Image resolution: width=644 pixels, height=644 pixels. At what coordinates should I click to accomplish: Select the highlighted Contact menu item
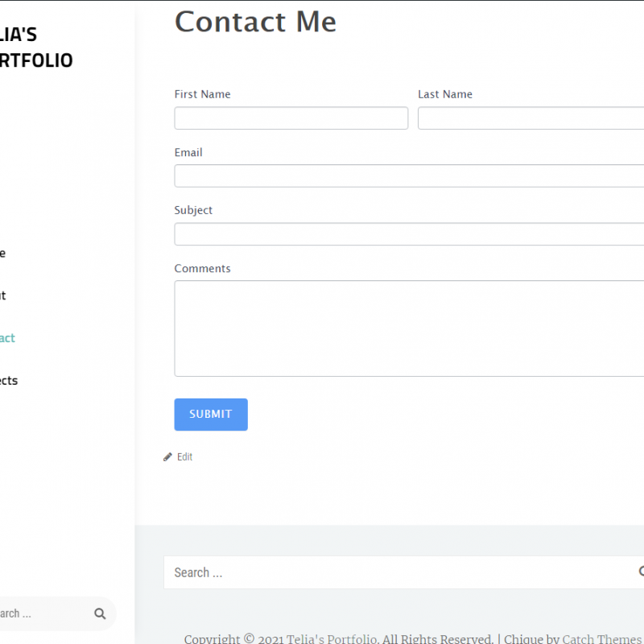coord(7,337)
